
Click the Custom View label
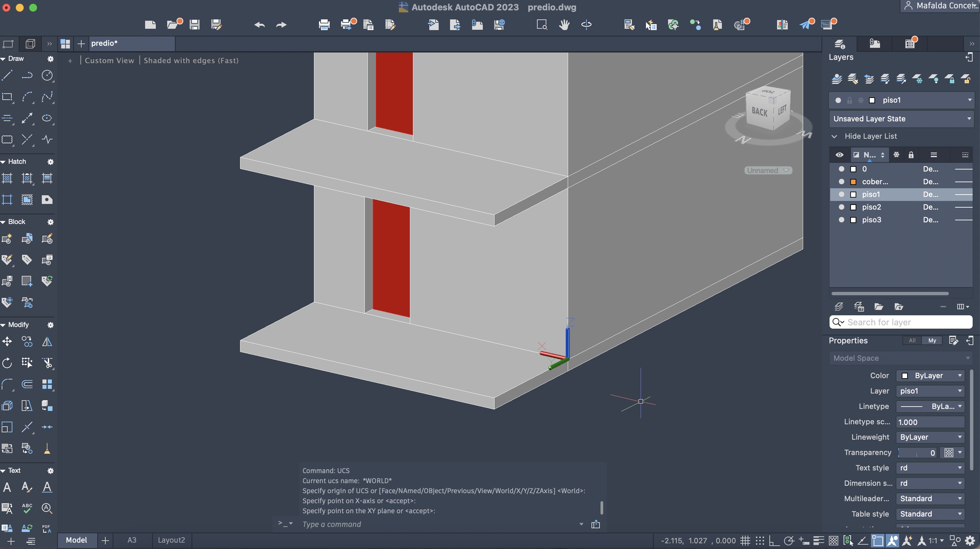click(109, 61)
